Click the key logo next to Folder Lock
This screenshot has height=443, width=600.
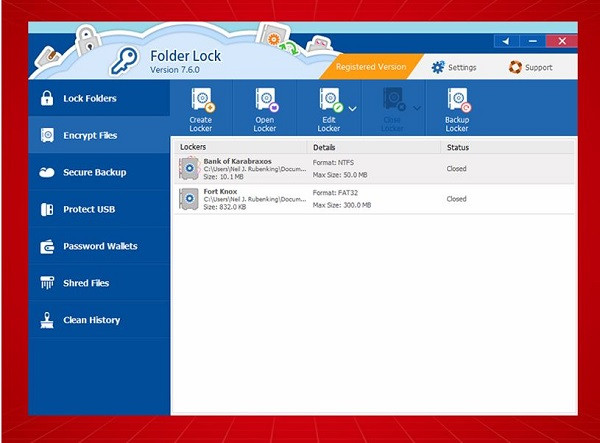124,60
